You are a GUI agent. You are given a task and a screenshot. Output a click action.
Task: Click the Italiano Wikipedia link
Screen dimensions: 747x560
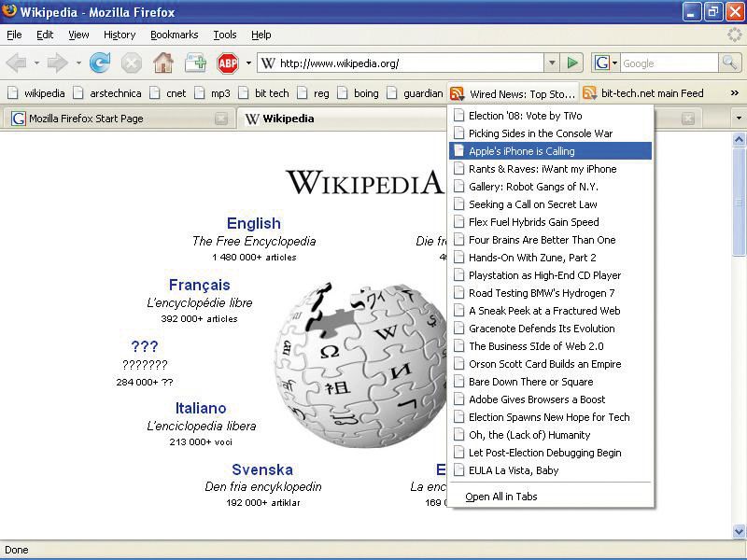(x=201, y=408)
